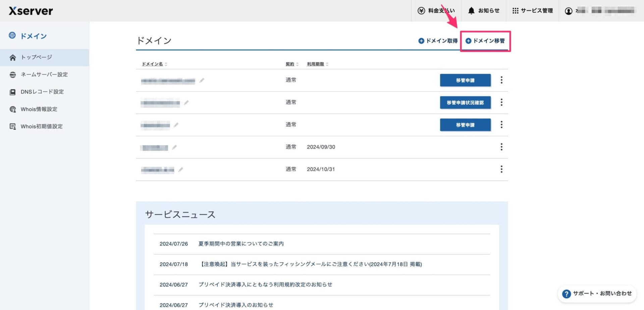This screenshot has height=310, width=644.
Task: Select ネームサーバー設定 in the sidebar
Action: (x=44, y=74)
